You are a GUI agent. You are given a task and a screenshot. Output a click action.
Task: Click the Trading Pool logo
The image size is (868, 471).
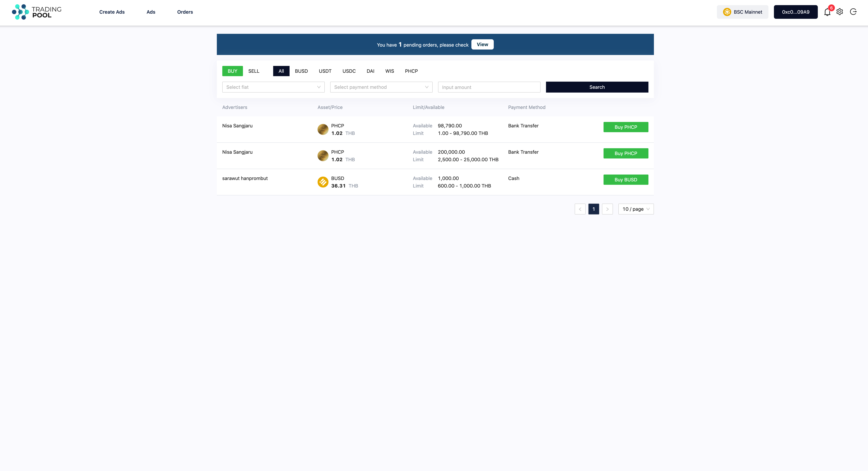coord(36,12)
